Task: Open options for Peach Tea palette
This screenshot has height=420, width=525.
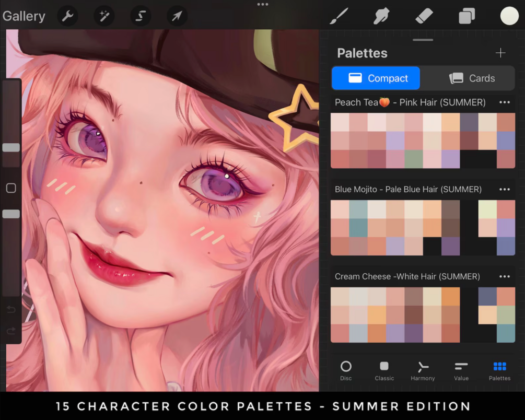Action: click(x=505, y=102)
